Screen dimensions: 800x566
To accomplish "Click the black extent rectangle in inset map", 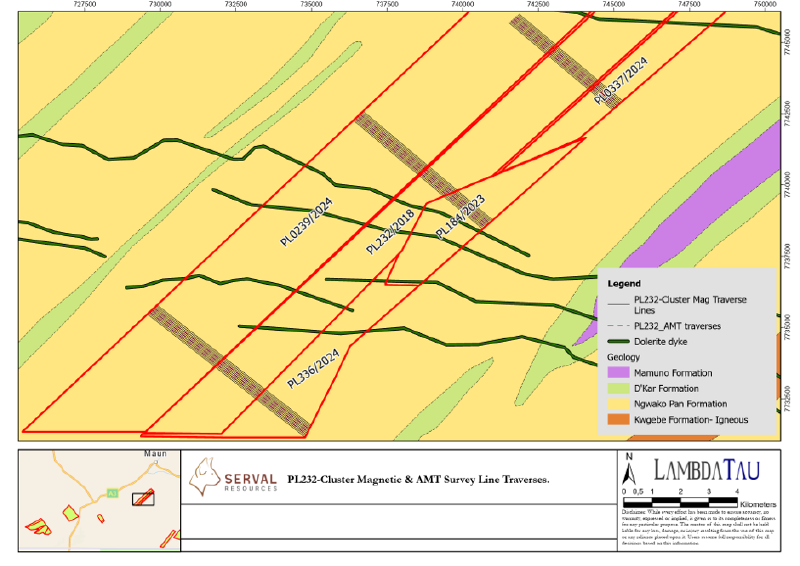I will (143, 499).
